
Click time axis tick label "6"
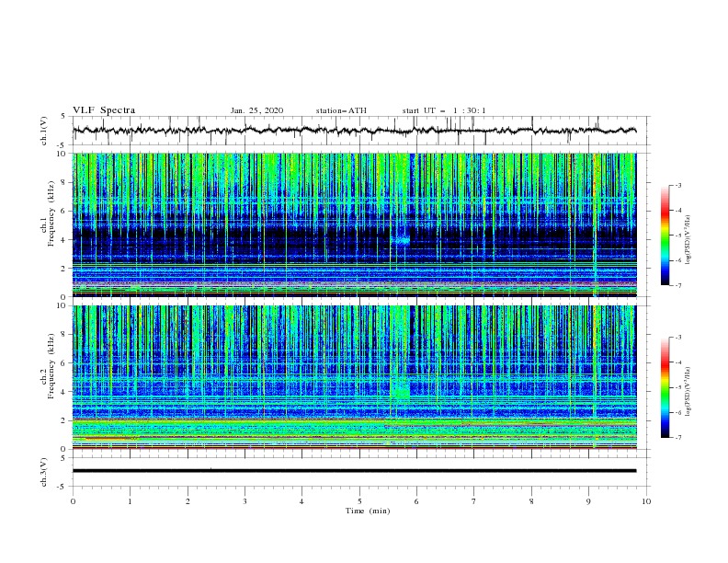[416, 501]
